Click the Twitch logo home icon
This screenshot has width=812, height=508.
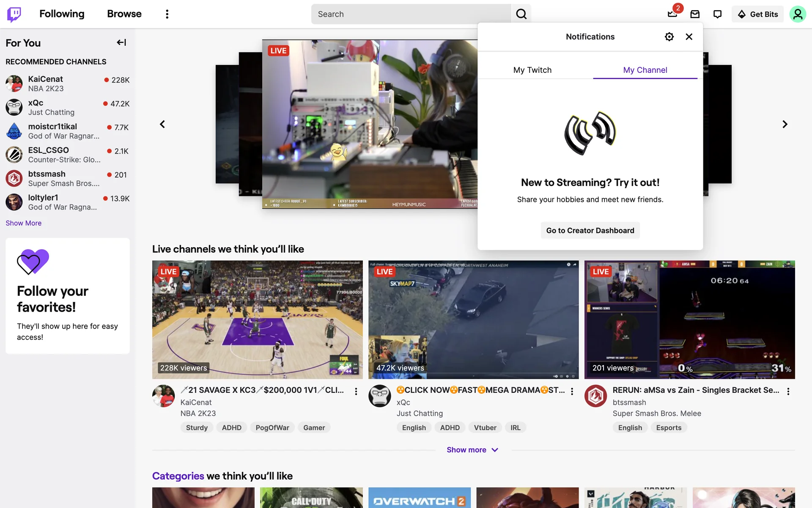(x=14, y=14)
